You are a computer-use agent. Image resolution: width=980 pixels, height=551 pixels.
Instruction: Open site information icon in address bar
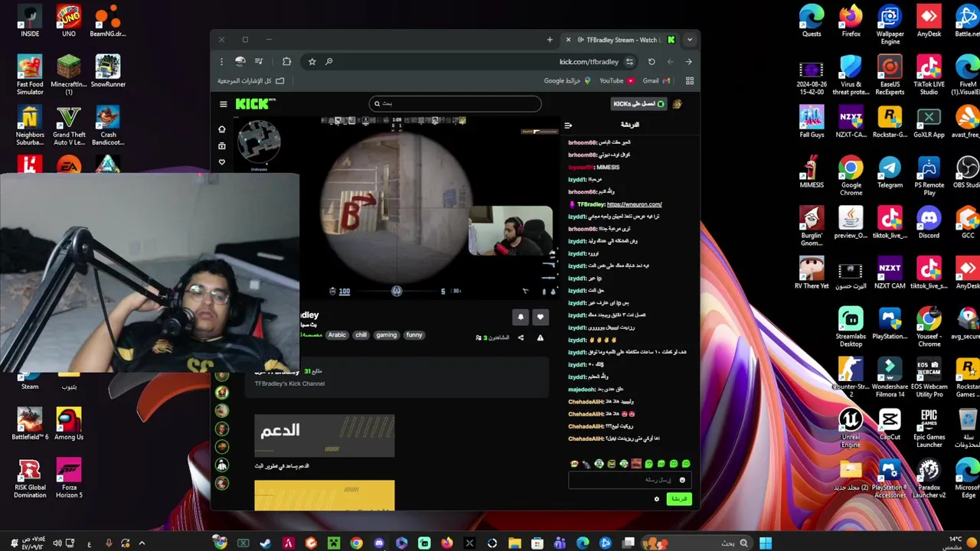pos(629,61)
